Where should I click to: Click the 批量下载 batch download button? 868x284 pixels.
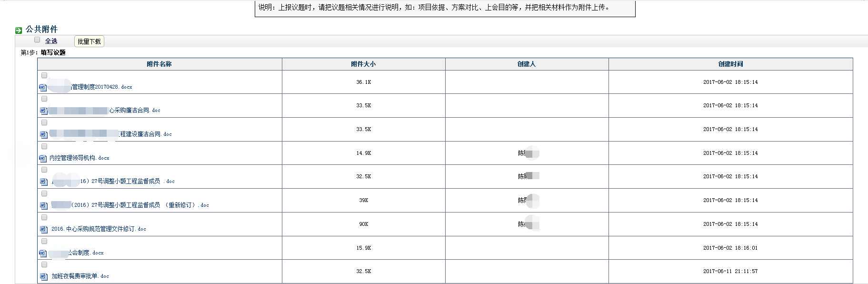click(89, 41)
